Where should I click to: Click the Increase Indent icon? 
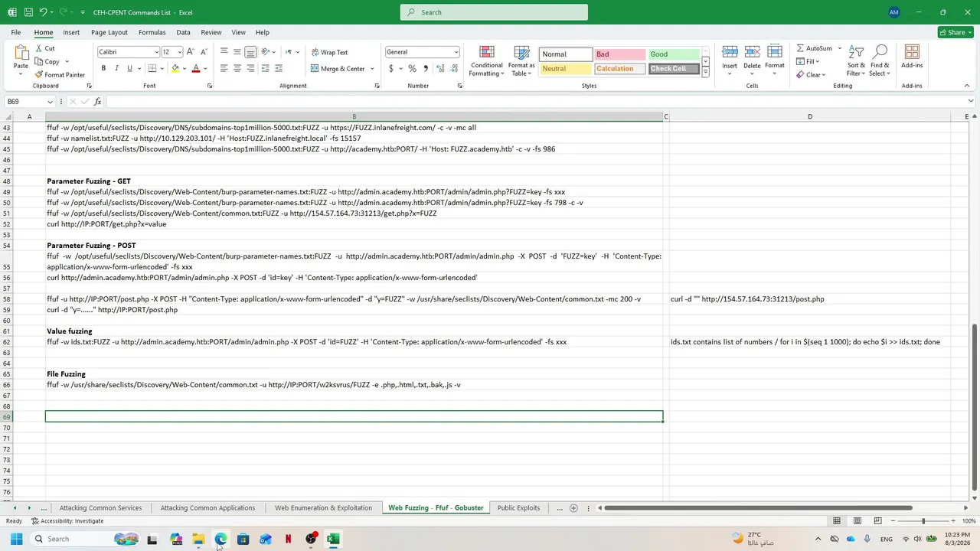[278, 68]
